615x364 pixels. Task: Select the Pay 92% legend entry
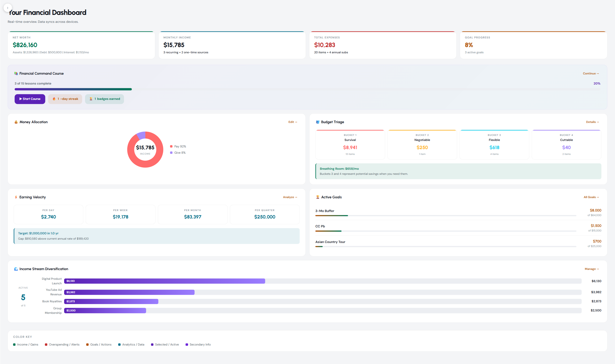(178, 146)
